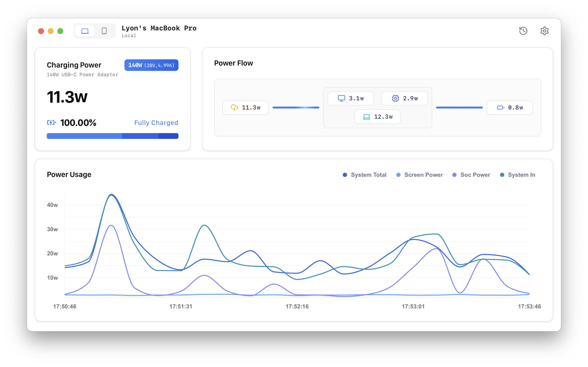Toggle the Soc Power legend series
This screenshot has height=367, width=588.
pyautogui.click(x=471, y=175)
